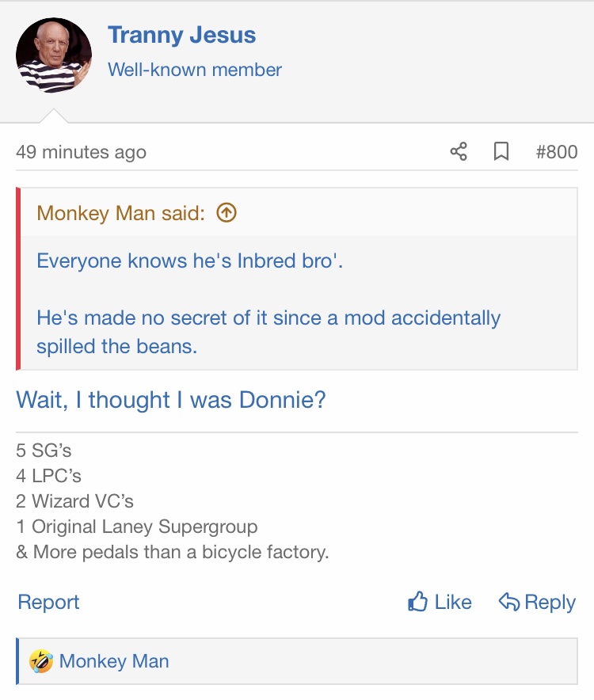Click the quoted line "Everyone knows he's Inbred bro'."
Screen dimensions: 594x700
(190, 261)
